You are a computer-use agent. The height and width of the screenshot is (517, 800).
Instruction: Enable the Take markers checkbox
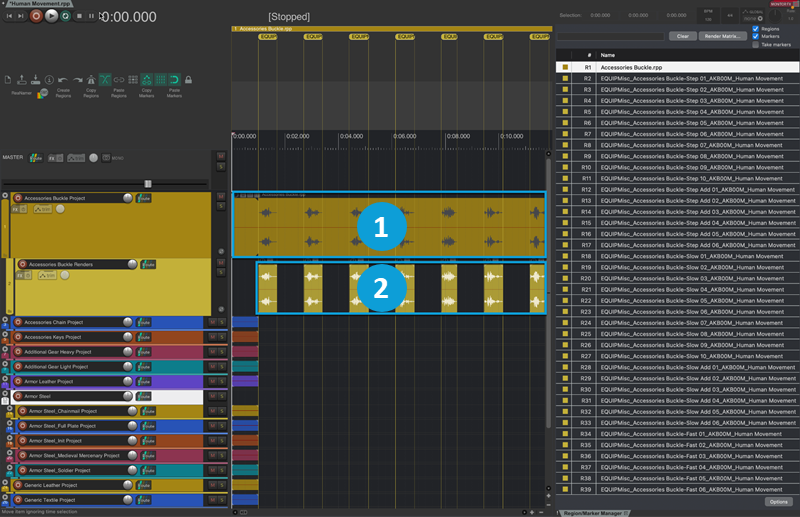(755, 45)
